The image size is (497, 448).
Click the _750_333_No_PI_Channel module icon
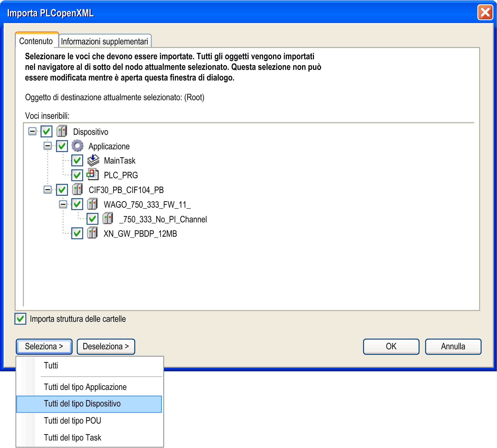point(108,219)
